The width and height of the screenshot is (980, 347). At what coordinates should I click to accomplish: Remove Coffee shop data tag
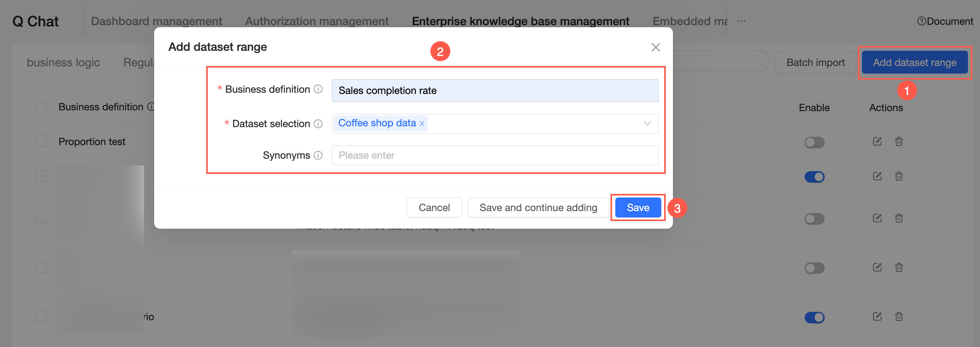click(x=422, y=124)
